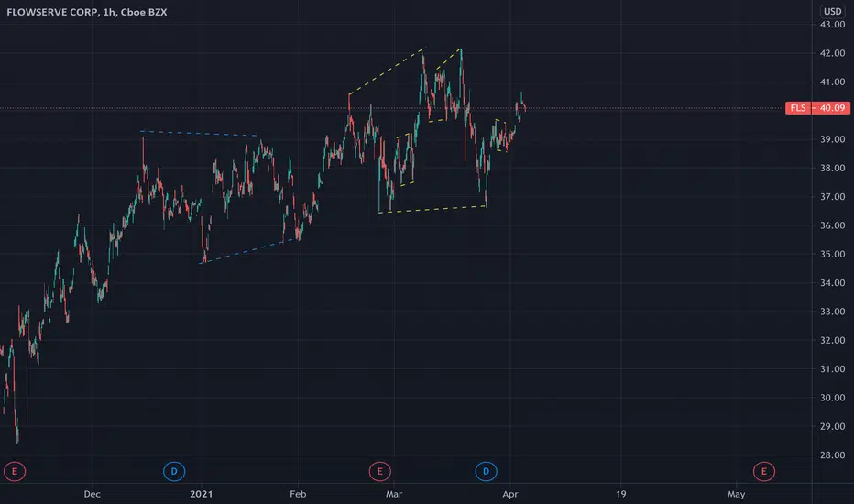854x504 pixels.
Task: Click the 39.00 price axis label
Action: [832, 139]
